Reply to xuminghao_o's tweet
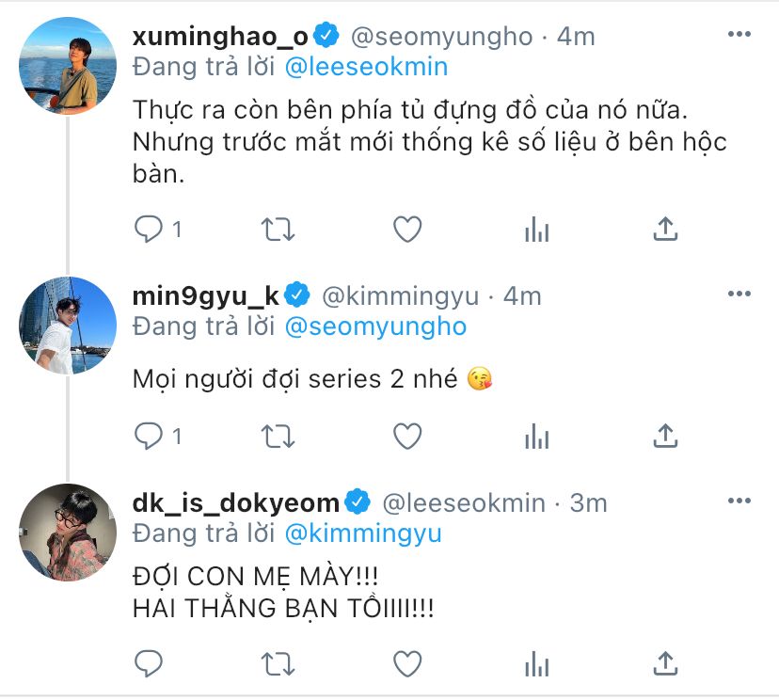779x700 pixels. [150, 229]
